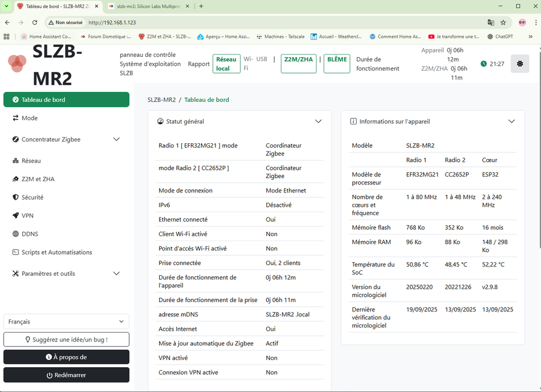541x392 pixels.
Task: Open the translate page icon
Action: (x=491, y=22)
